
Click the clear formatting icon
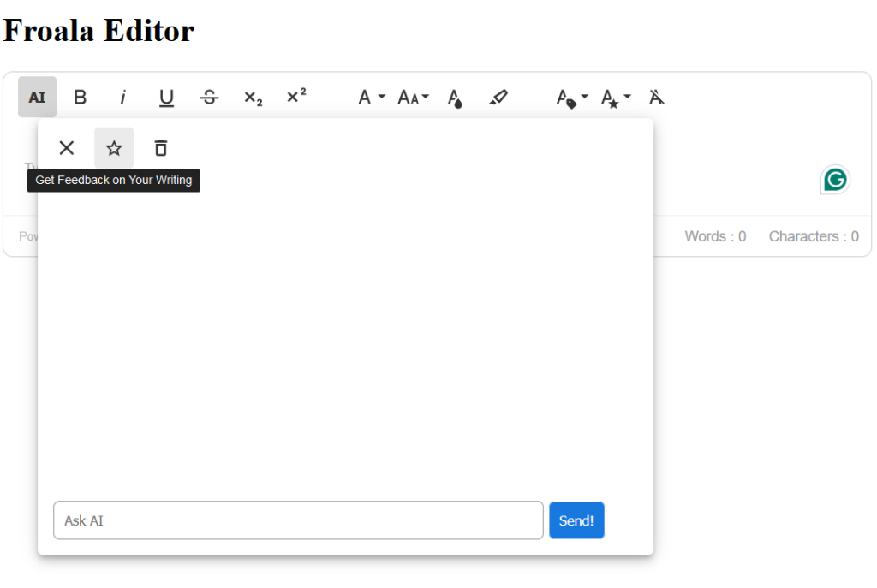(656, 98)
